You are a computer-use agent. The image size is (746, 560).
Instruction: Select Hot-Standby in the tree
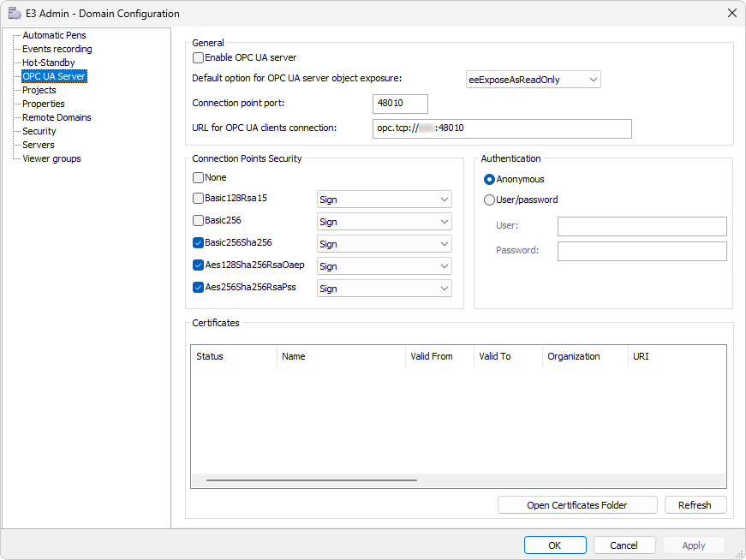point(49,63)
